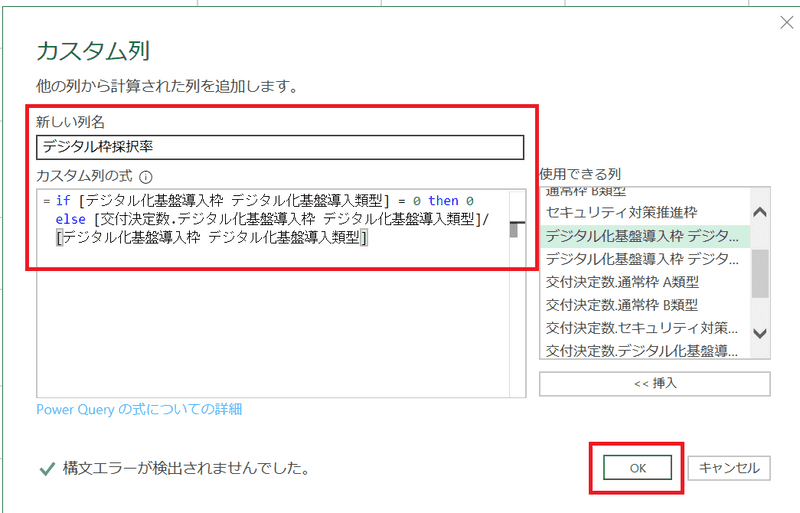Confirm the custom column with OK
Screen dimensions: 800x513
(637, 467)
